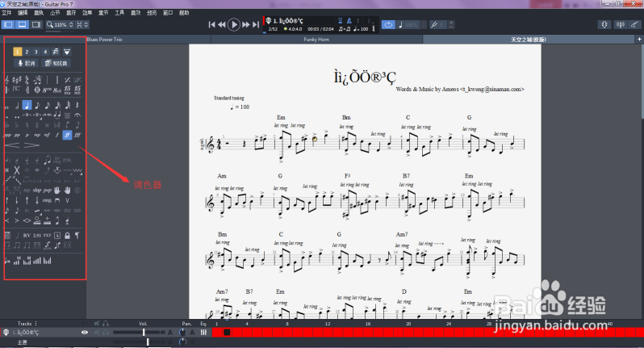Apply the large X dead note effect
This screenshot has width=644, height=348.
point(17,170)
